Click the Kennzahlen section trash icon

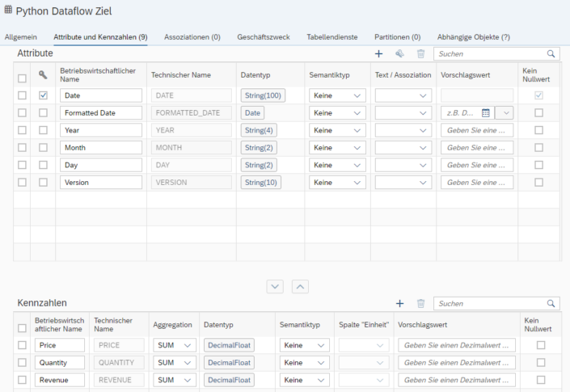pos(420,303)
